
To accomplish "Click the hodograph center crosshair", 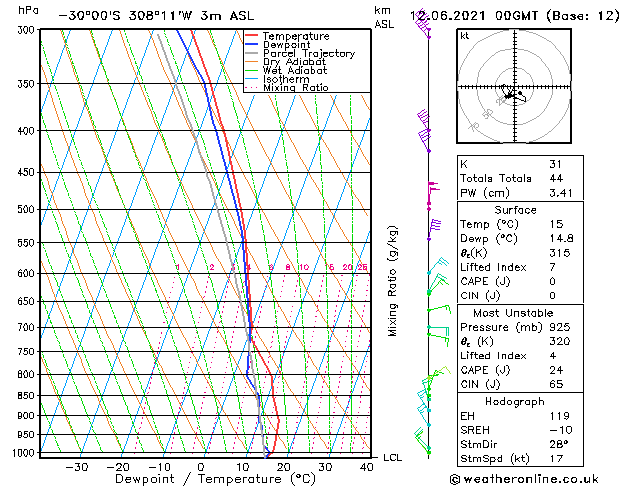I will click(x=515, y=87).
